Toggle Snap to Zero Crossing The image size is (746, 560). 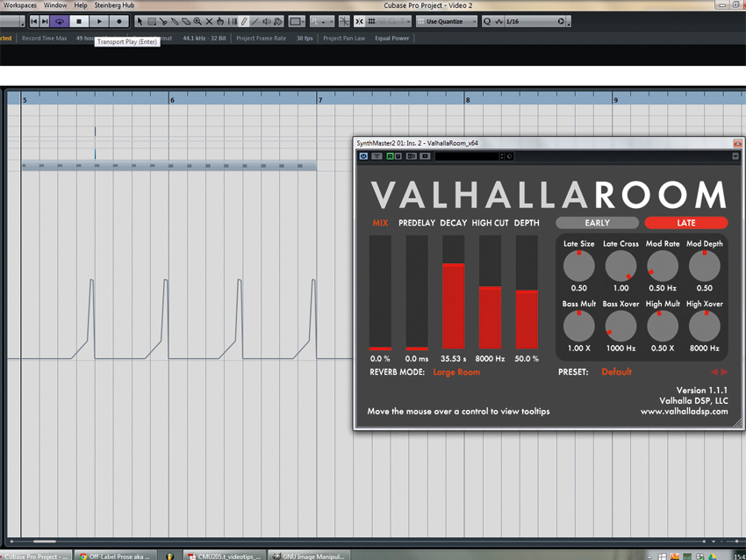point(344,21)
